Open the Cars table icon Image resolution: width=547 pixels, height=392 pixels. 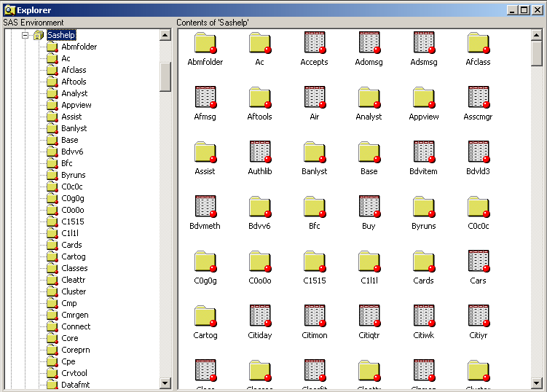click(x=479, y=261)
